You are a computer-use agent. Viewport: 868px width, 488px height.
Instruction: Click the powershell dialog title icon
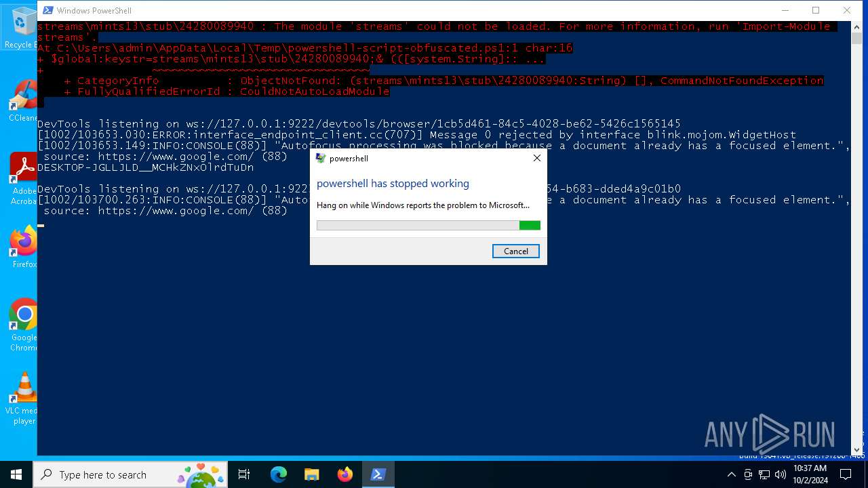click(321, 159)
